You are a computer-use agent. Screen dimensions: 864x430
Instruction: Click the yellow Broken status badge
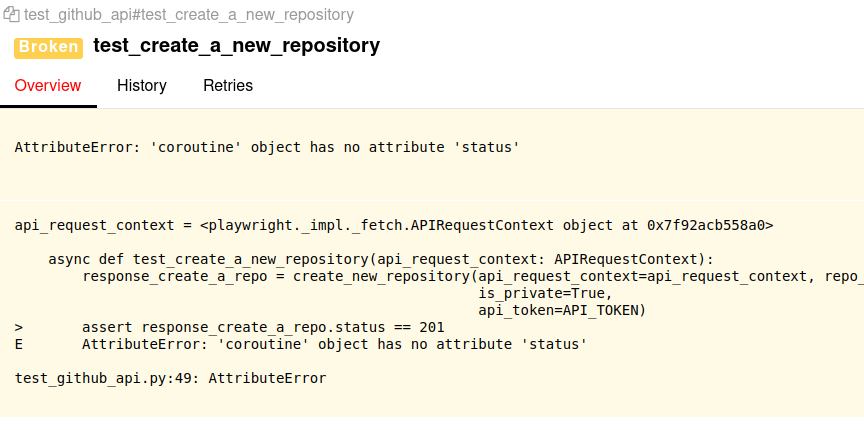coord(48,46)
